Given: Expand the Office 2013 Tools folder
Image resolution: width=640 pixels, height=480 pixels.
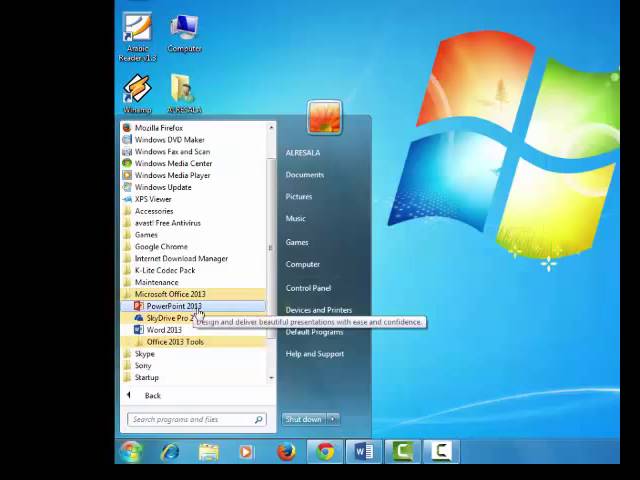Looking at the screenshot, I should 193,342.
